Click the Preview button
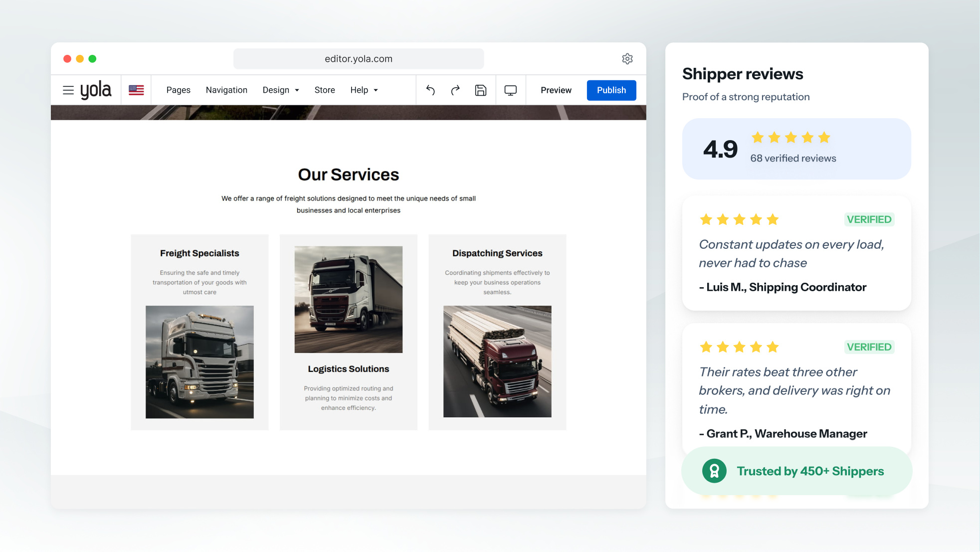 [556, 90]
